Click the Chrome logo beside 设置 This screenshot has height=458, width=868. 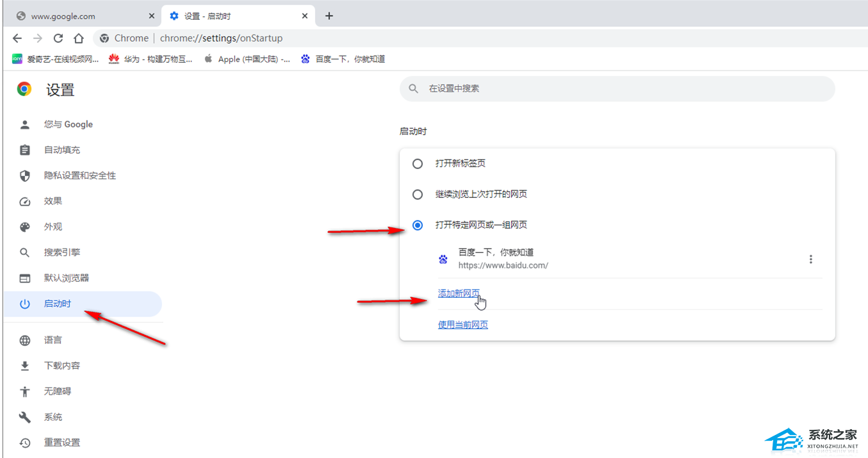pyautogui.click(x=24, y=89)
